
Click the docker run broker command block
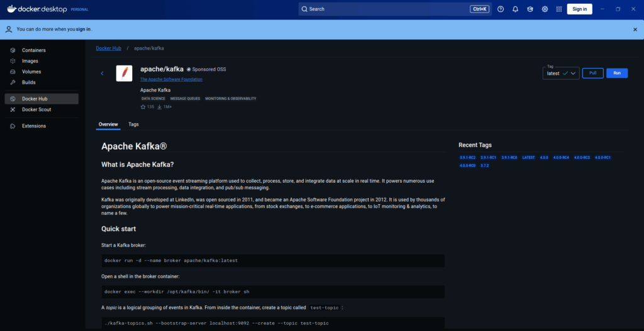273,261
